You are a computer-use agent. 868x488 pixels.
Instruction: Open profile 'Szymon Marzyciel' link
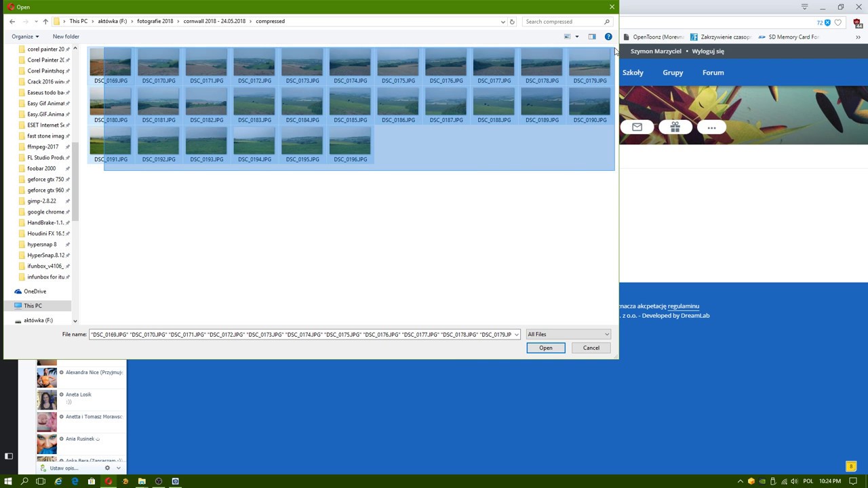(x=656, y=51)
